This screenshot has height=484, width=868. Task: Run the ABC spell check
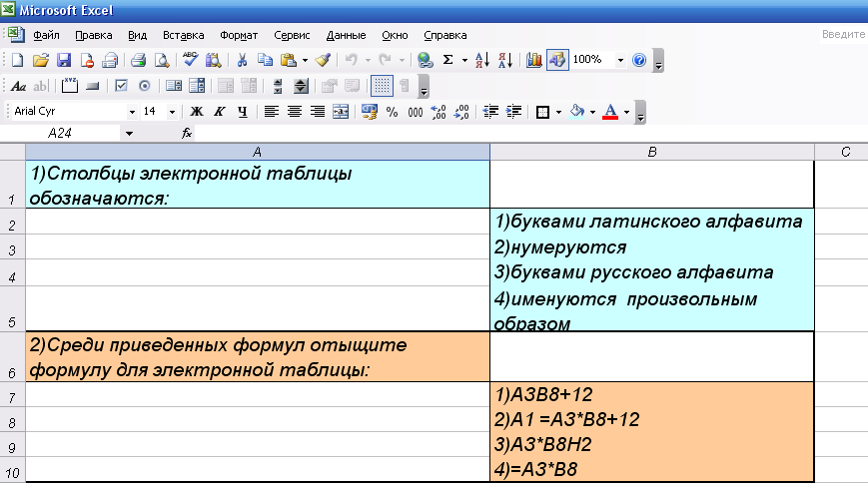click(190, 59)
